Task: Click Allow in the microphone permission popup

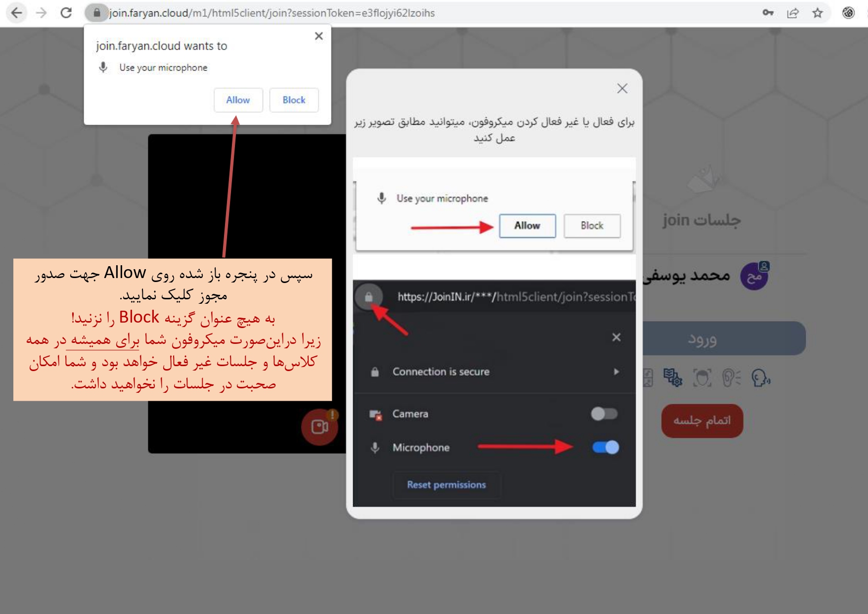Action: tap(238, 100)
